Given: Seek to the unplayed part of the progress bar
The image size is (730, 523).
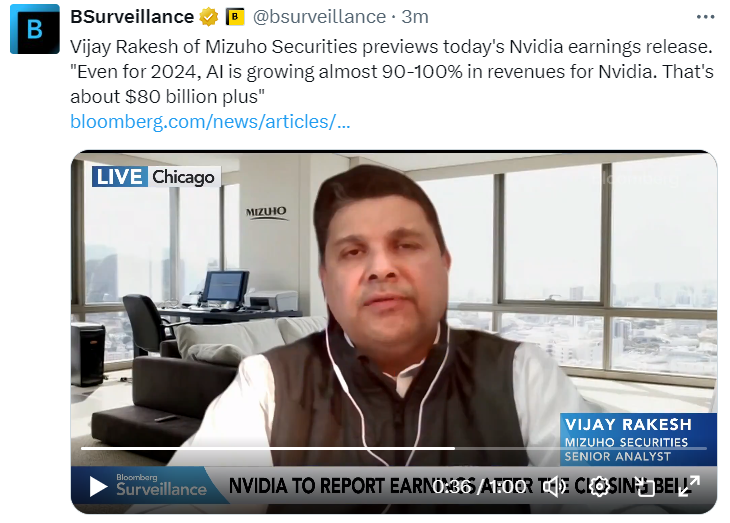Looking at the screenshot, I should point(581,448).
